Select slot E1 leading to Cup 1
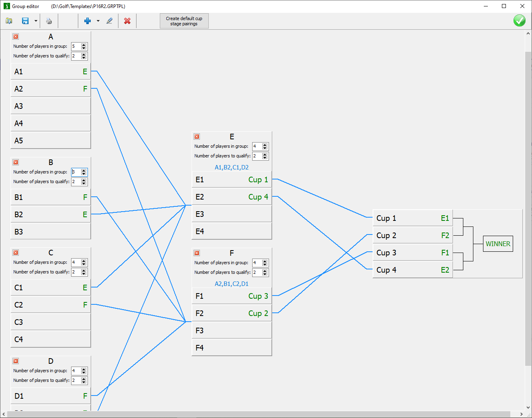 click(232, 179)
